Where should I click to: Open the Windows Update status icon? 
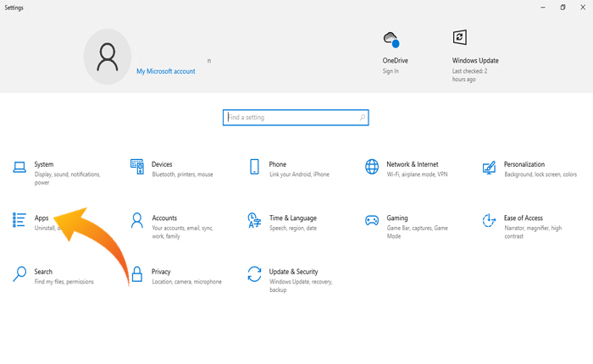tap(460, 37)
